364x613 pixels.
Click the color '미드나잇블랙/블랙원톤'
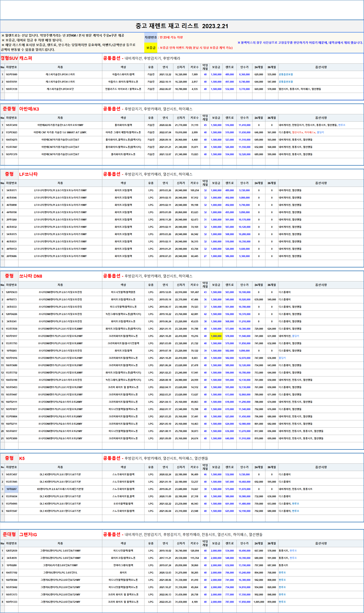click(123, 292)
